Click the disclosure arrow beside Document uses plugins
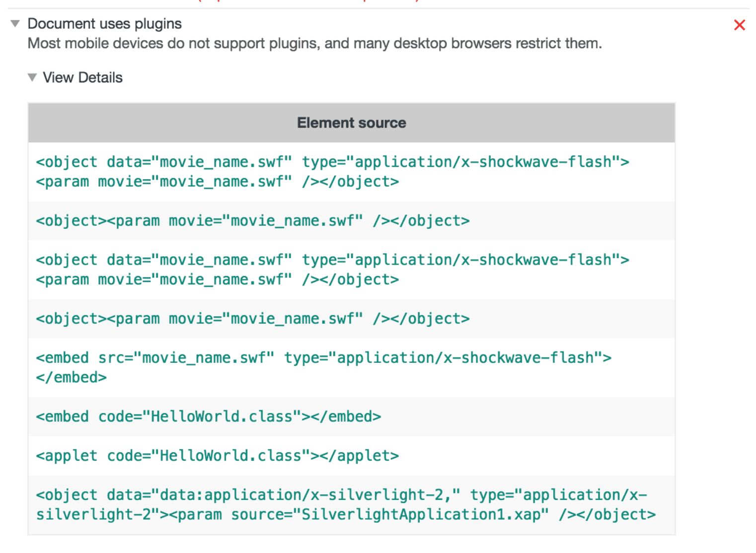The image size is (756, 553). coord(14,23)
